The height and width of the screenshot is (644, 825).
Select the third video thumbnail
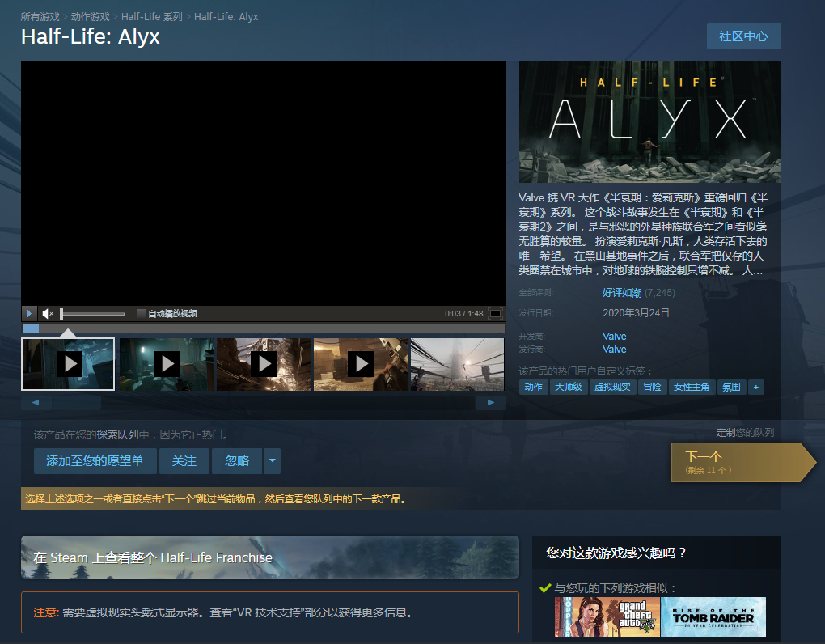point(264,364)
